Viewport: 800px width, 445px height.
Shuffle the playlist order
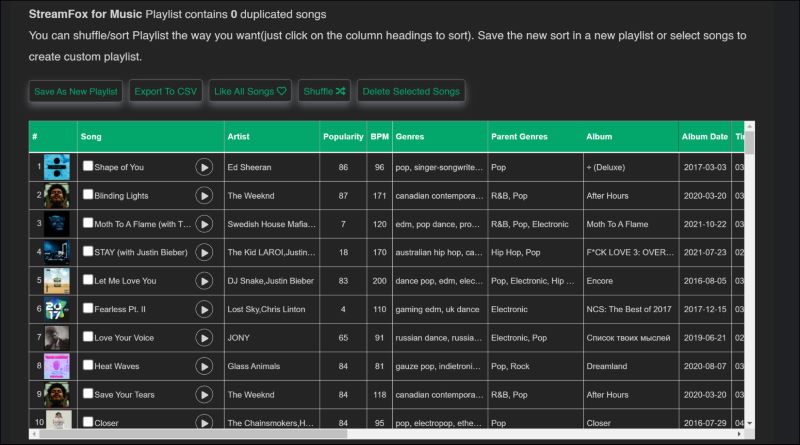[324, 91]
